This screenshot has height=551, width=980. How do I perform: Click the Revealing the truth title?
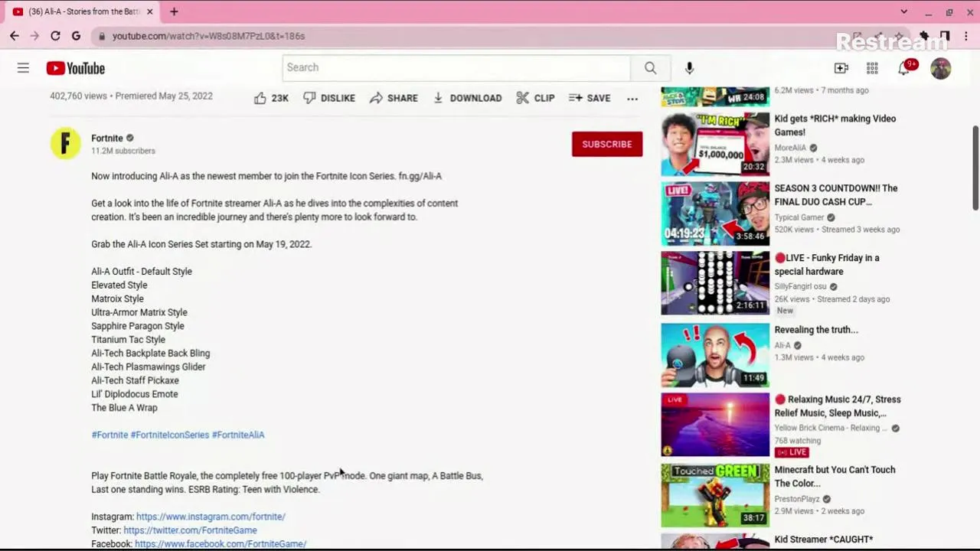[x=816, y=330]
